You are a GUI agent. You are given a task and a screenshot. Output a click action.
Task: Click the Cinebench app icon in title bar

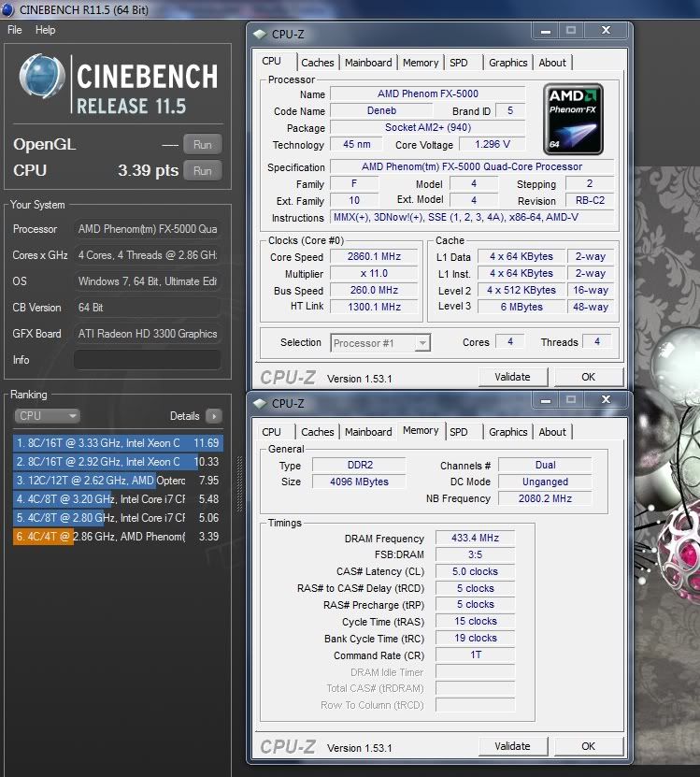(7, 9)
